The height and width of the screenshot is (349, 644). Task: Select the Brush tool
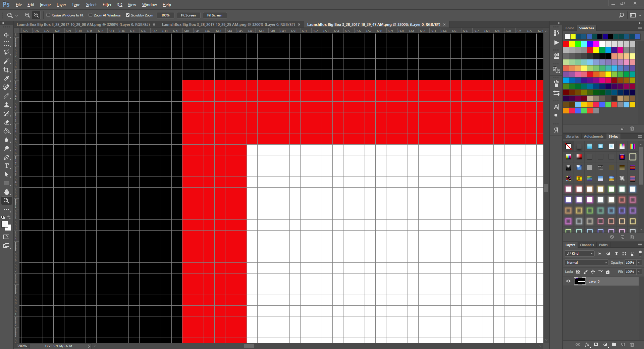coord(6,96)
